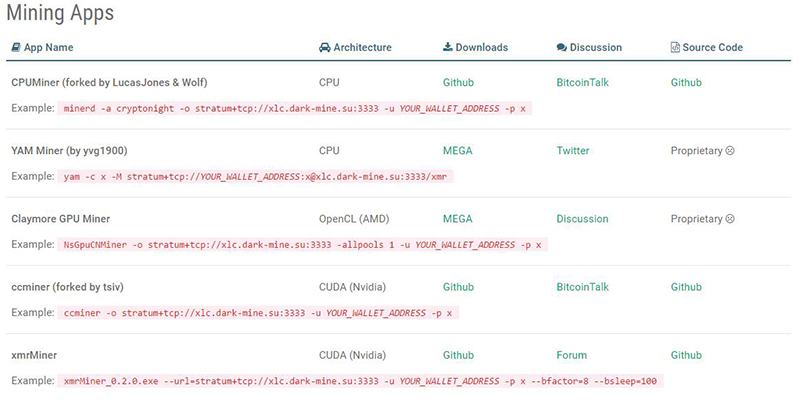The image size is (800, 400).
Task: Open CPUMiner BitcoinTalk discussion link
Action: tap(583, 83)
